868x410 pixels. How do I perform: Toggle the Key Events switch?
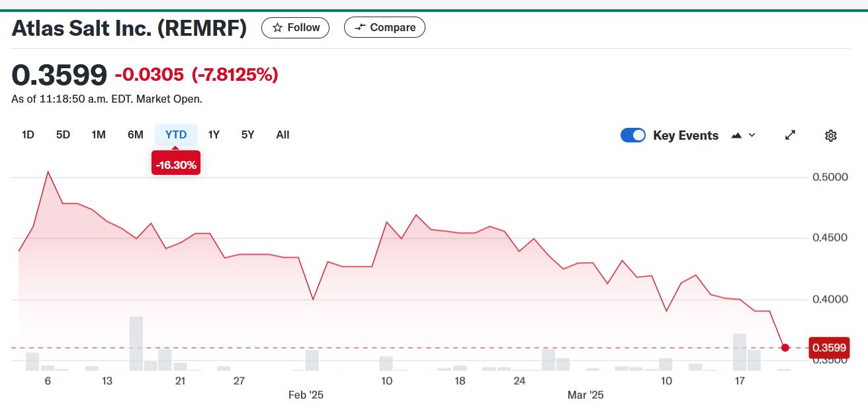[633, 135]
